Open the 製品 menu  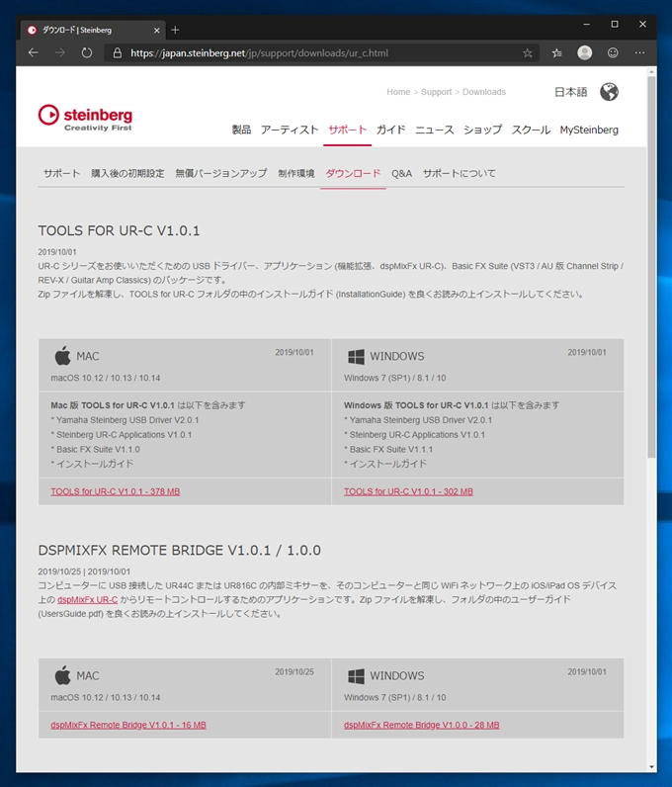241,130
